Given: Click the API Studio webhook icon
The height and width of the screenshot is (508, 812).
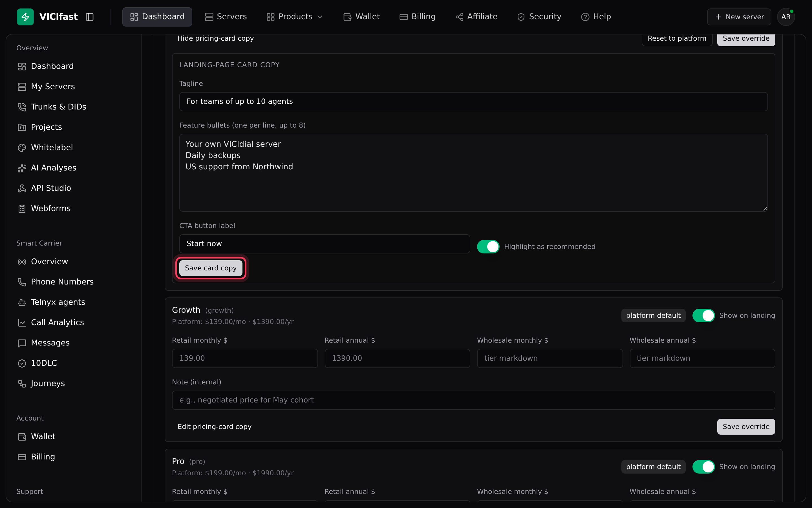Looking at the screenshot, I should [22, 188].
